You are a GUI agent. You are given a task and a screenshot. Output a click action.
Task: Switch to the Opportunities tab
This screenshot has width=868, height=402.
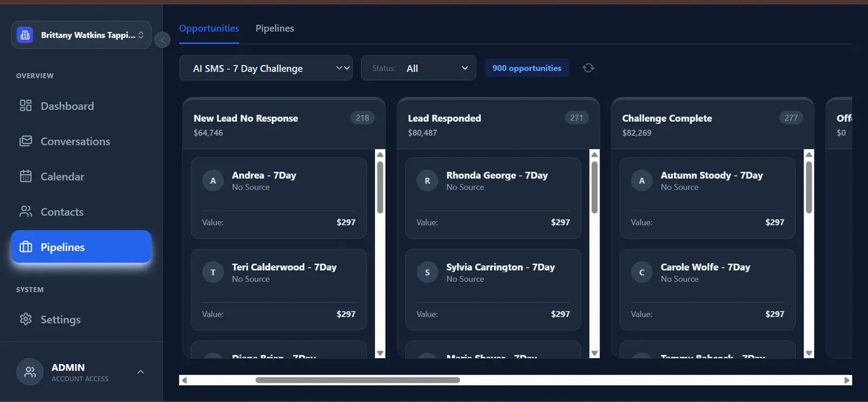(x=209, y=28)
